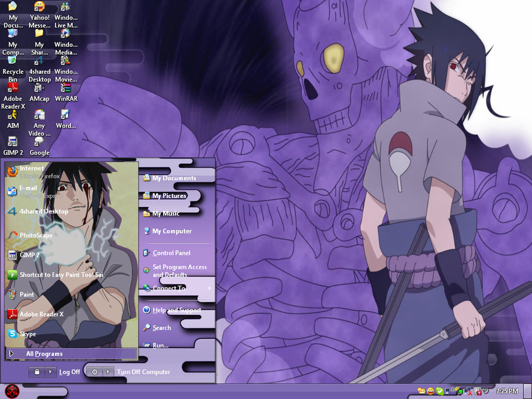Click the security shield alert tray icon
This screenshot has height=399, width=532.
478,391
